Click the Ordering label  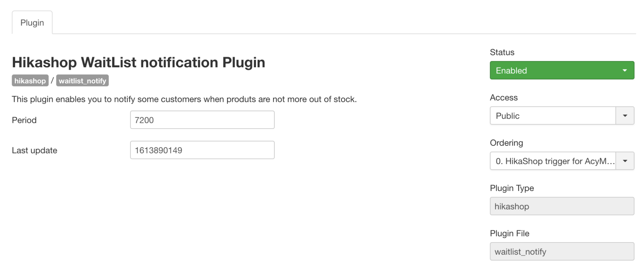tap(506, 143)
